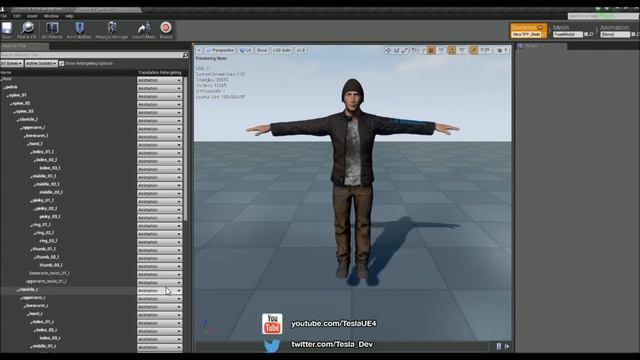Collapse the spine_01 bone
This screenshot has width=640, height=360.
[x=7, y=96]
